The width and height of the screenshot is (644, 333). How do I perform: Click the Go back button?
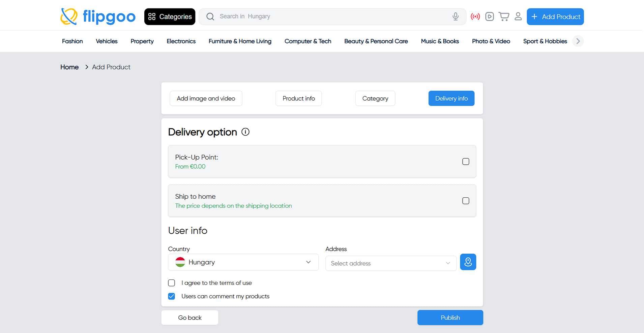[x=189, y=318]
